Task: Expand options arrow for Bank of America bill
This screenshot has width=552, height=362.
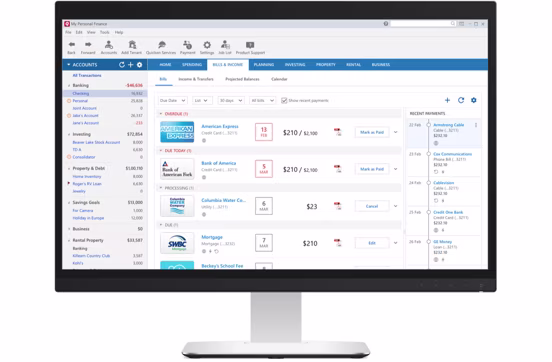Action: (396, 169)
